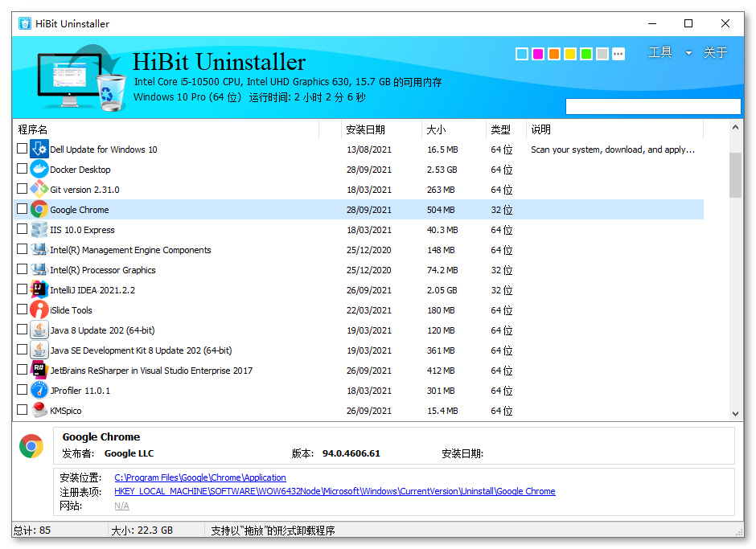Click the Docker Desktop whale icon
Image resolution: width=756 pixels, height=549 pixels.
click(39, 169)
